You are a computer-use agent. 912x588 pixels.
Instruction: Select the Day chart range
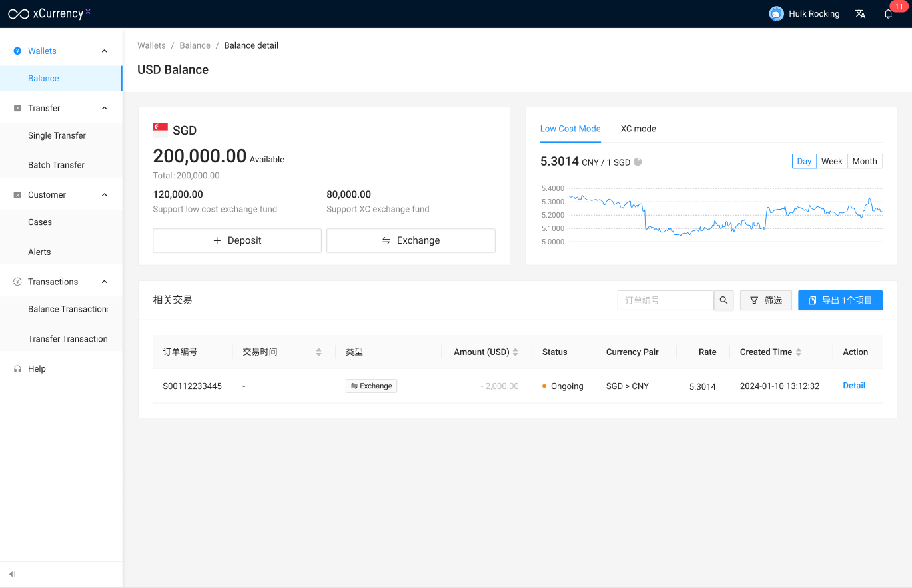tap(804, 161)
